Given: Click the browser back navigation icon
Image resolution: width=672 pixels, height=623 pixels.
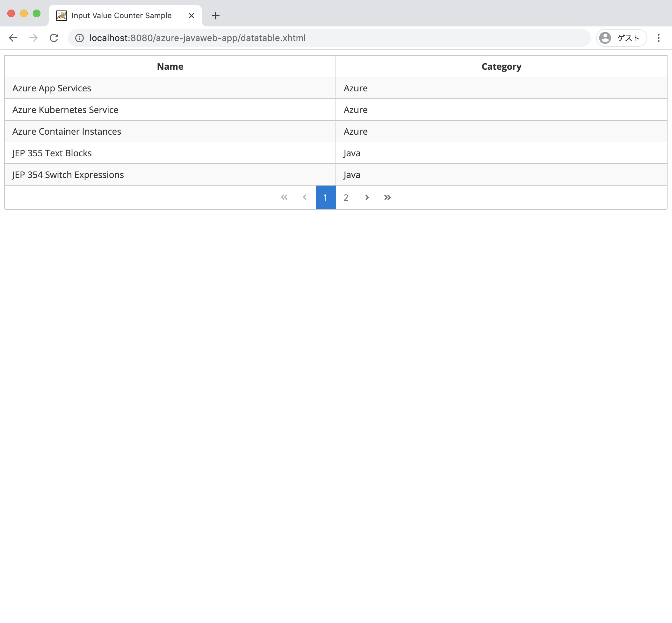Looking at the screenshot, I should point(13,38).
